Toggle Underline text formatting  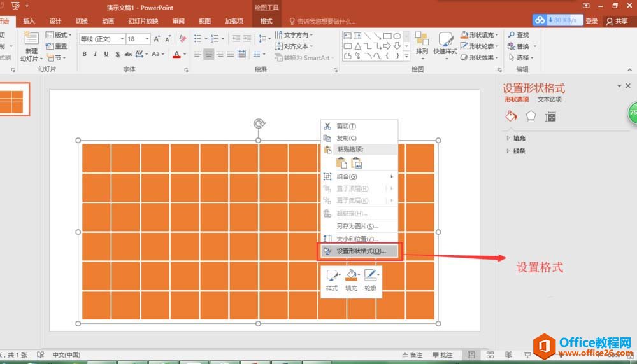click(x=106, y=55)
